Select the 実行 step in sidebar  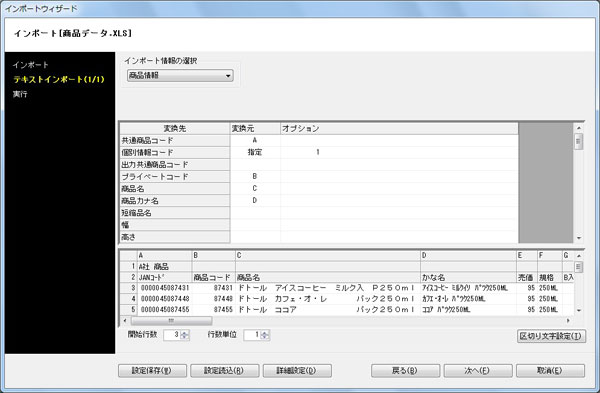click(20, 94)
